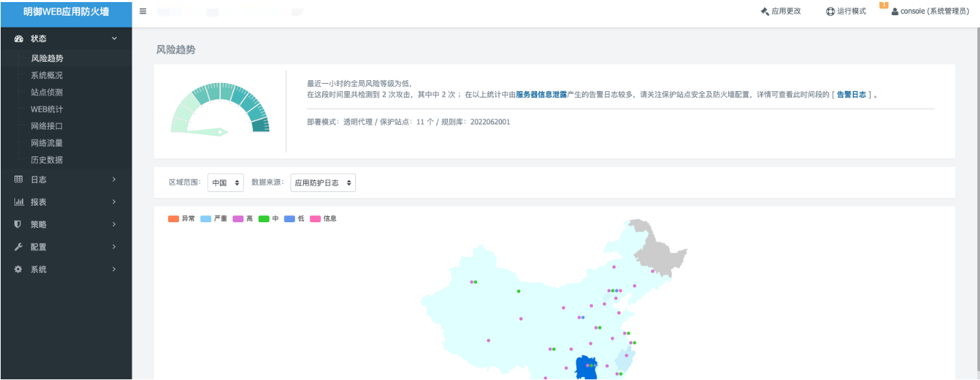980x380 pixels.
Task: Open the 告警日志 link in summary
Action: [851, 95]
